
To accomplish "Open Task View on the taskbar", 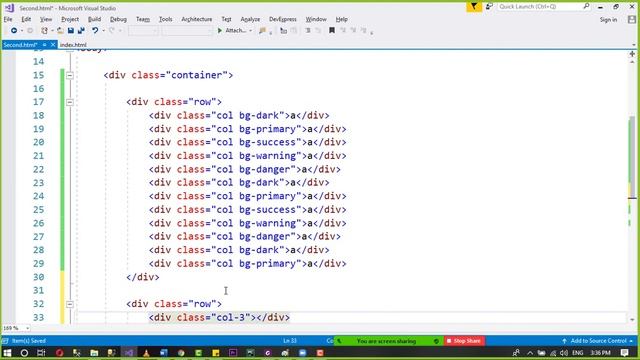I will 41,353.
